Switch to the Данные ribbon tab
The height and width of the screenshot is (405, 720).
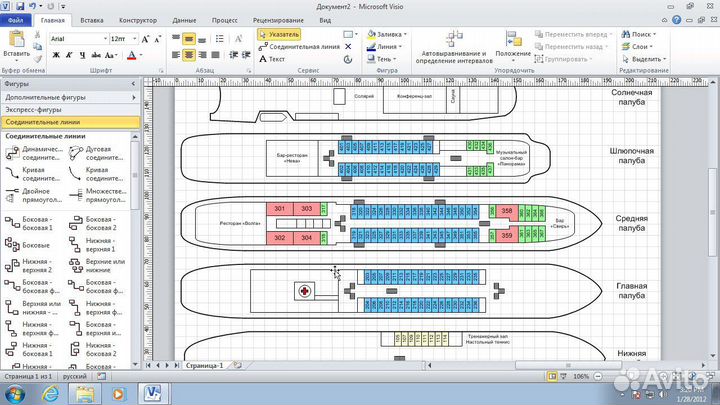[184, 20]
